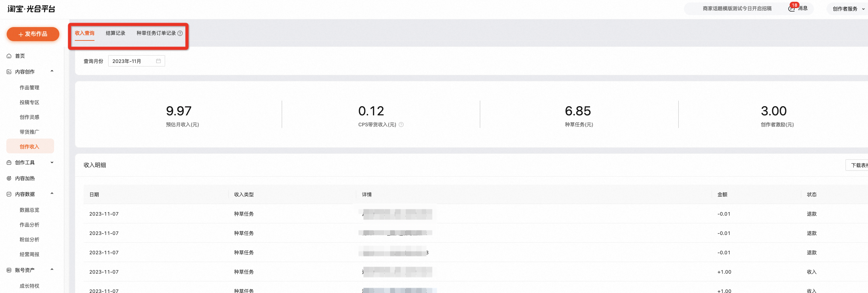This screenshot has height=293, width=868.
Task: Click the 收入类型 column header
Action: [x=244, y=195]
